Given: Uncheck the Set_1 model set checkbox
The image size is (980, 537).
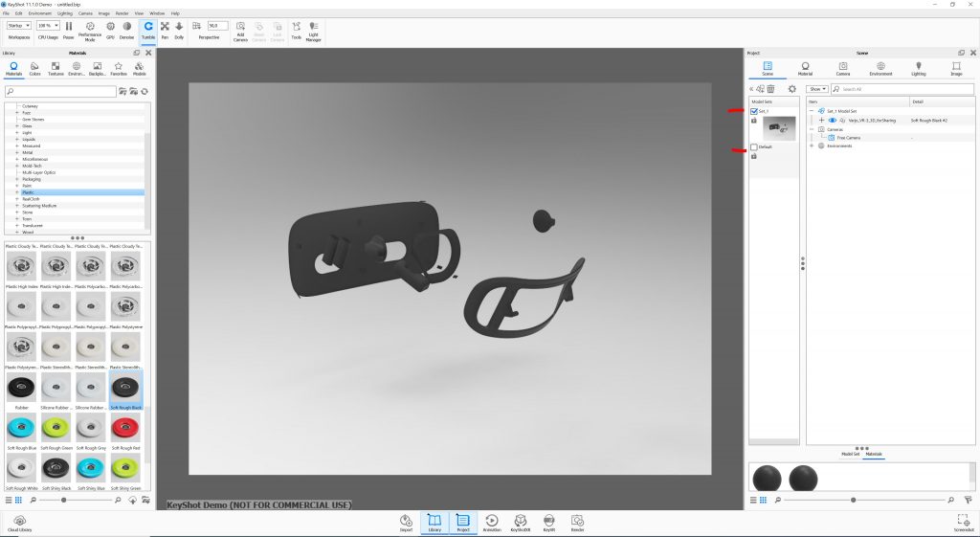Looking at the screenshot, I should [754, 111].
